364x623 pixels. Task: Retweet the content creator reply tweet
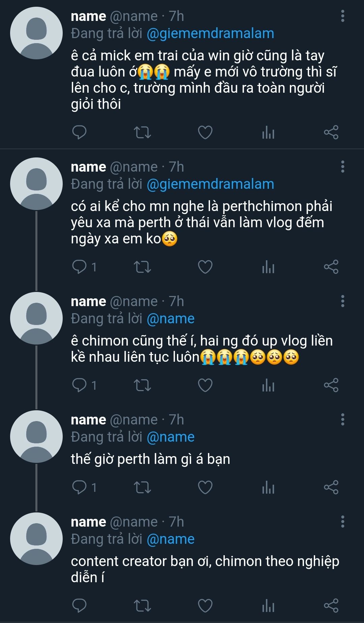[142, 605]
